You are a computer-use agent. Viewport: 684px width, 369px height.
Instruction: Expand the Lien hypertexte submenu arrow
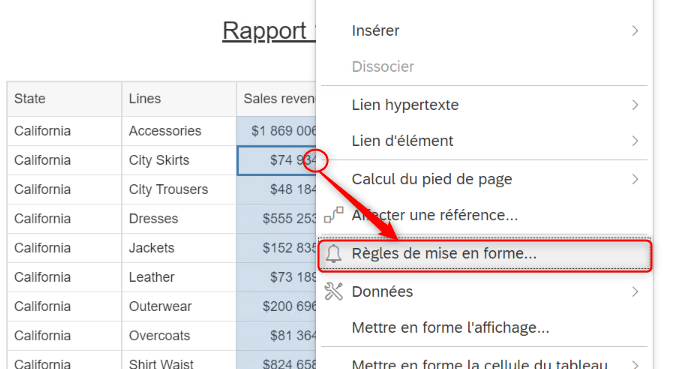(635, 105)
